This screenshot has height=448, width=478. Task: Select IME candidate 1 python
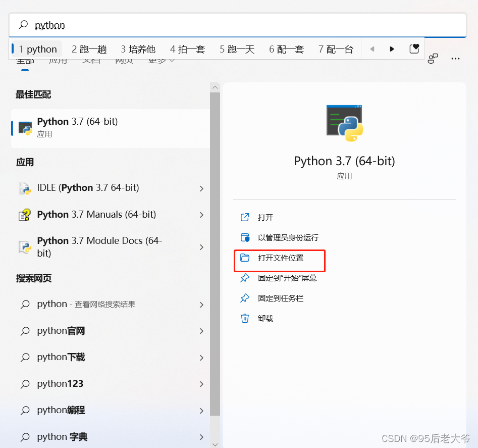[38, 49]
